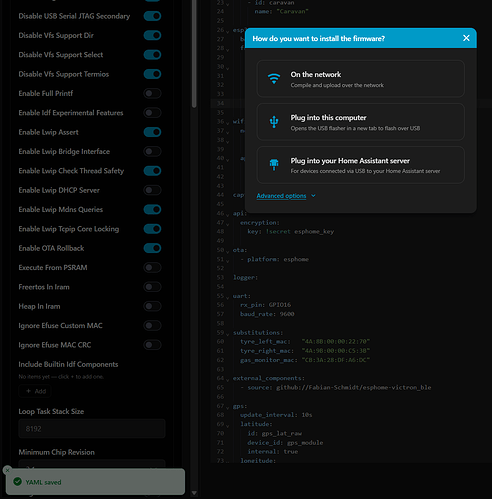Click the settings panel scrollbar thumb
This screenshot has height=499, width=492.
click(x=194, y=53)
